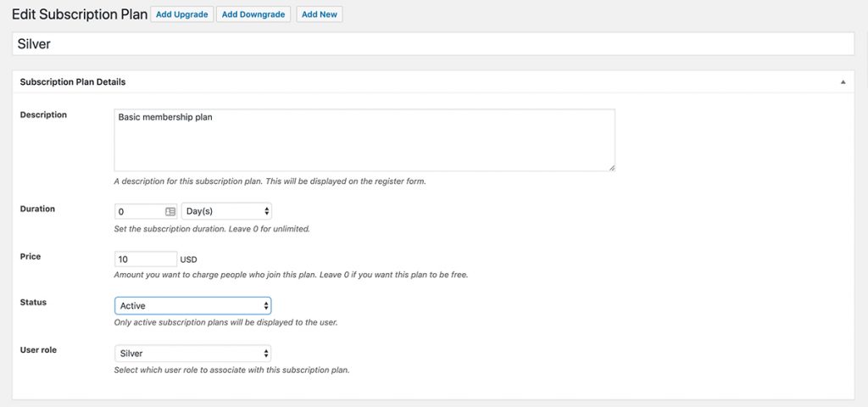Click the Duration field label
Screen dimensions: 868x407
click(37, 209)
